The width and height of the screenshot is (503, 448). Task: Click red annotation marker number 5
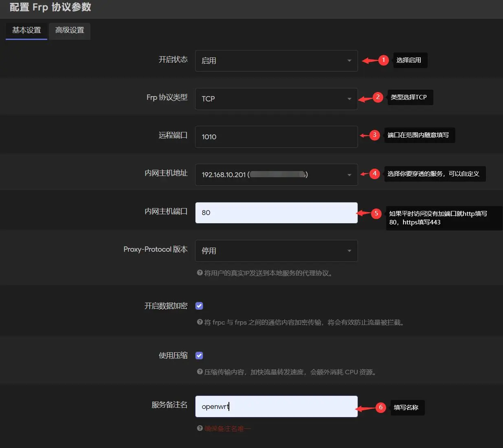(376, 213)
